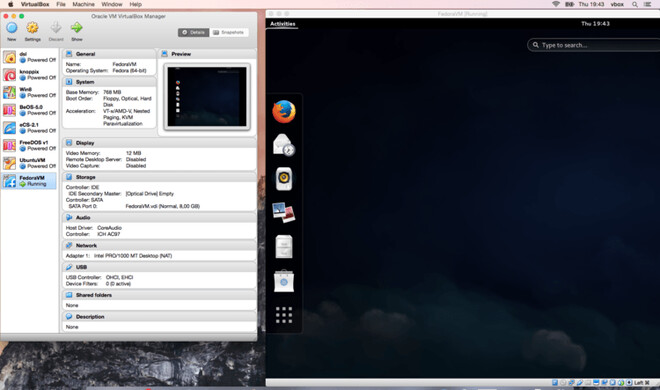Launch Rhythmbox speaker icon in dock
This screenshot has height=390, width=660.
pyautogui.click(x=284, y=179)
